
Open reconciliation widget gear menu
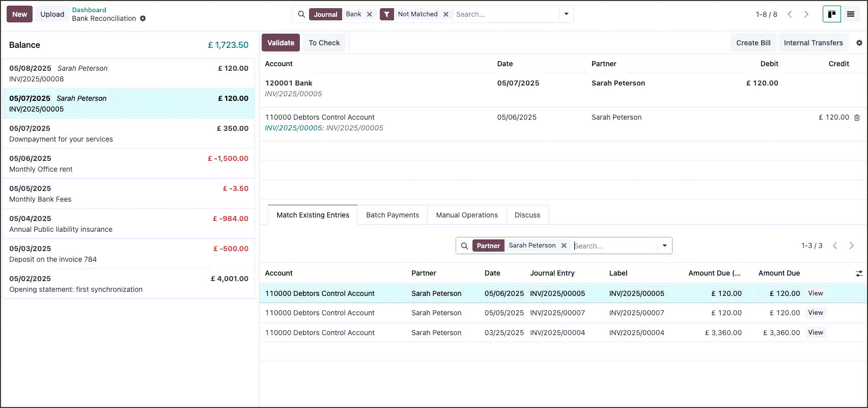859,43
